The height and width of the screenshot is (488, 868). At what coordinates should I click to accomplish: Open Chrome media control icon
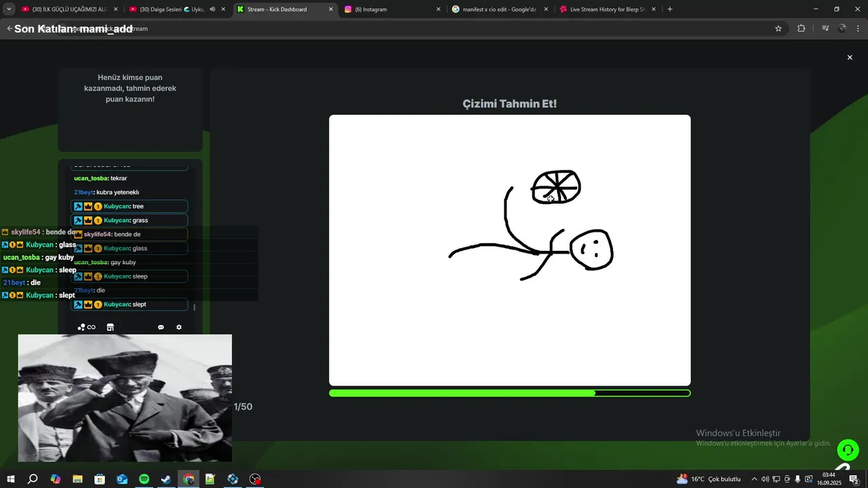[825, 28]
